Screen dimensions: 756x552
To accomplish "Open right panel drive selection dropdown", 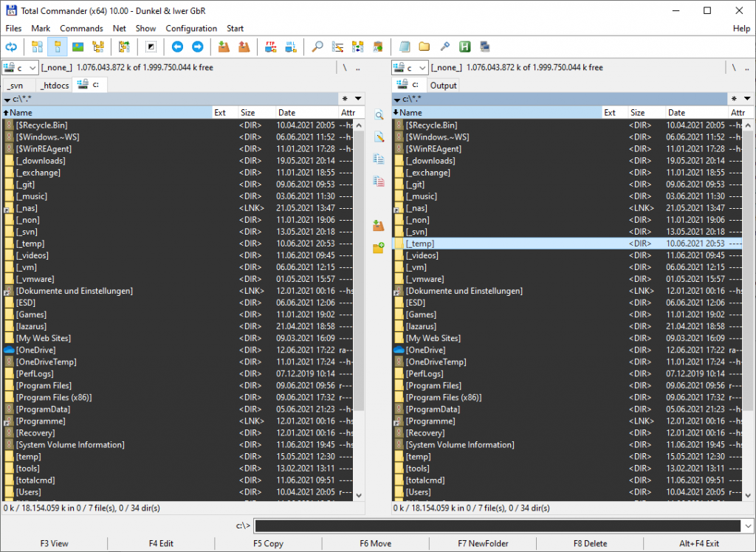I will point(421,66).
